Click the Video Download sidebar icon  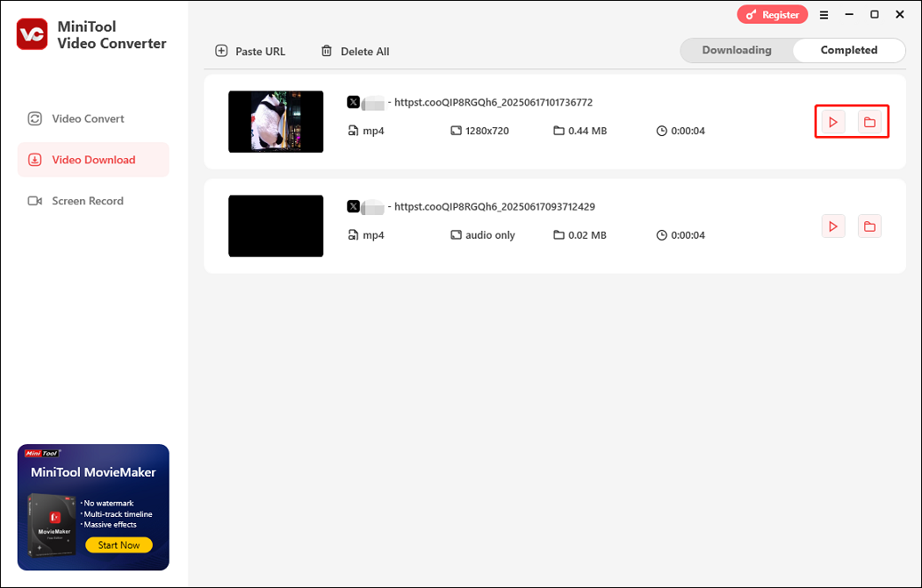click(x=35, y=160)
